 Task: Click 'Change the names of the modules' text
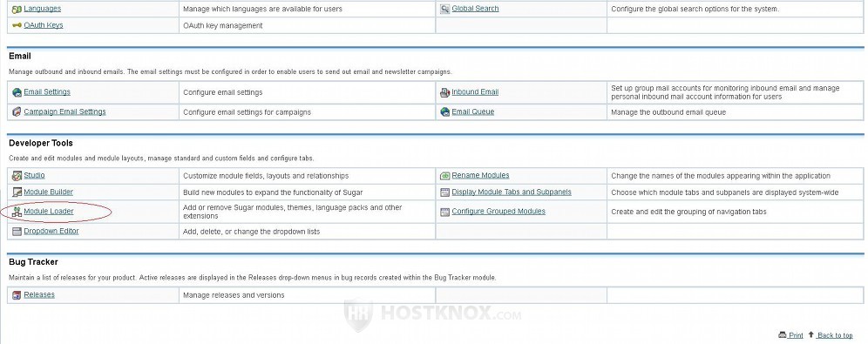coord(721,176)
